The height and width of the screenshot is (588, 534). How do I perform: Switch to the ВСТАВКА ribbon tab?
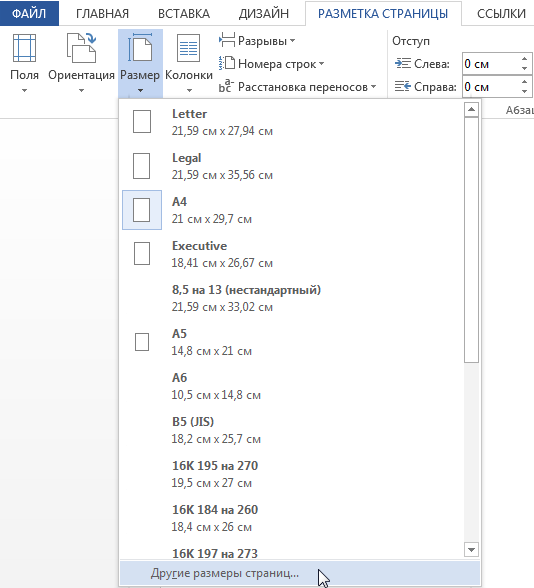tap(184, 14)
